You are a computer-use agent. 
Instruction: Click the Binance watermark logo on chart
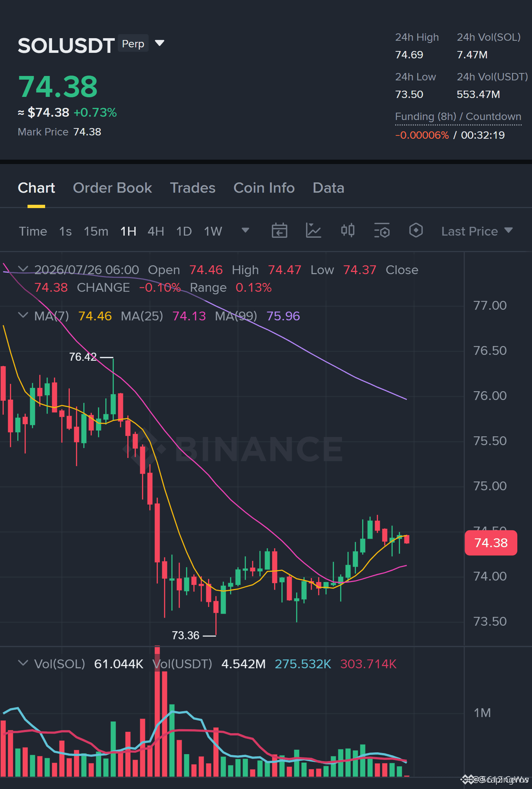(233, 449)
